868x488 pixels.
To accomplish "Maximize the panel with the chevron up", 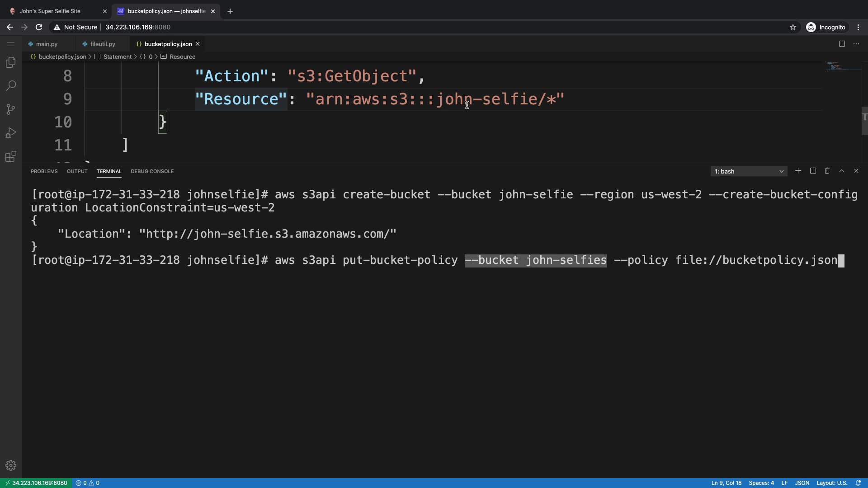I will pyautogui.click(x=842, y=171).
